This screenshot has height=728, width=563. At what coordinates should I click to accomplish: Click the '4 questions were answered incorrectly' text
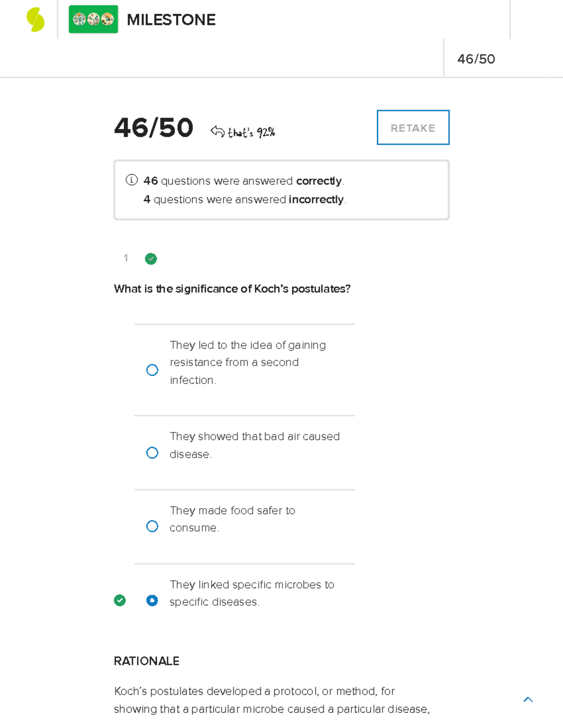point(244,200)
